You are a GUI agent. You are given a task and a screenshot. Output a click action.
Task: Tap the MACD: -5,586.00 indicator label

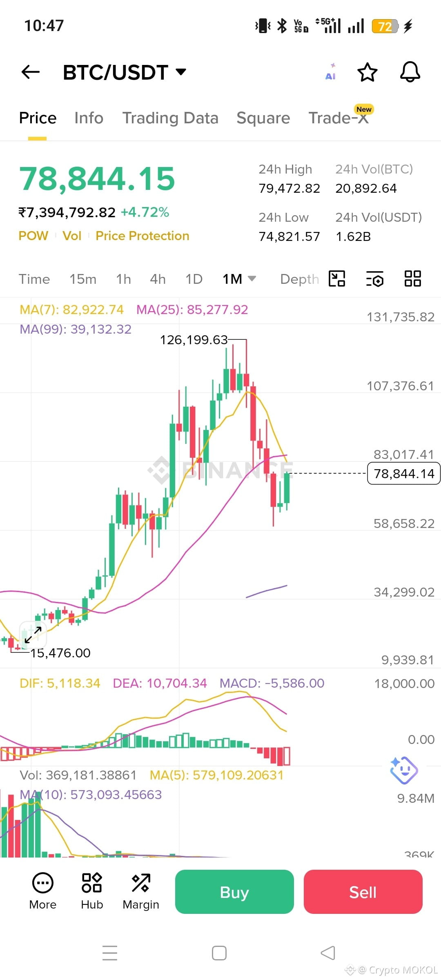[272, 683]
